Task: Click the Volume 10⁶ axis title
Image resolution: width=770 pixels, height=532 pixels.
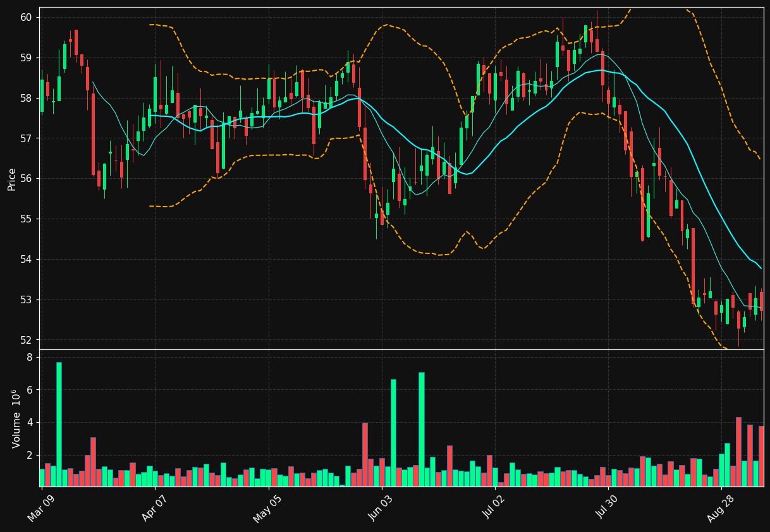Action: pyautogui.click(x=16, y=419)
